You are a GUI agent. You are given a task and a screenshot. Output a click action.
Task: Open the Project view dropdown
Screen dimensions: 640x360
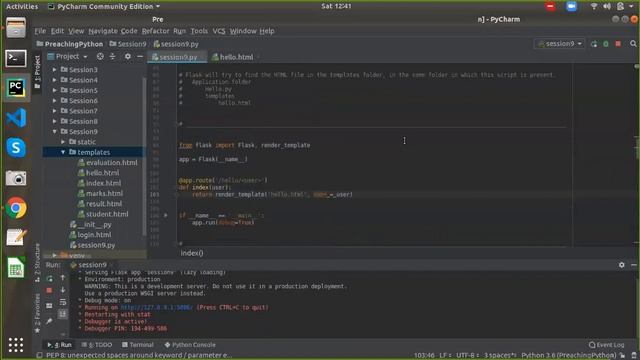67,56
